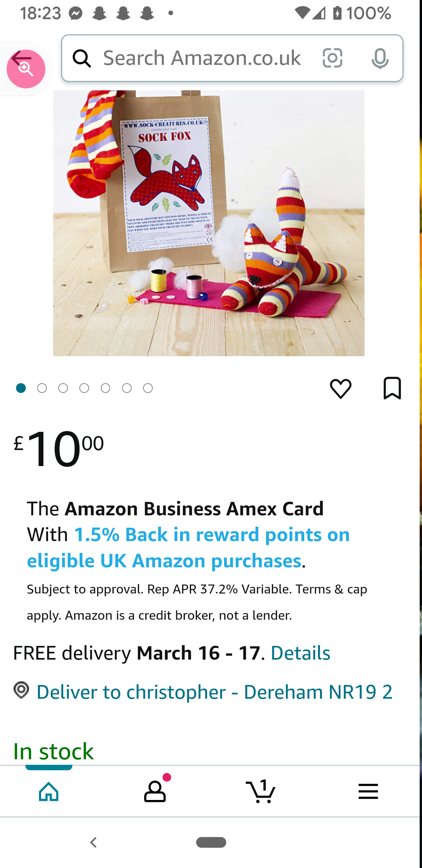Open the shopping cart with 1 item

261,791
